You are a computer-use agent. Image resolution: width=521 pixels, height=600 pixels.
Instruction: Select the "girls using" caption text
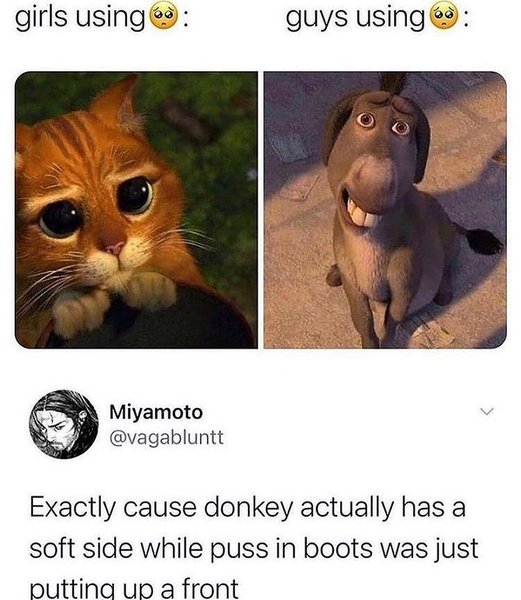tap(80, 18)
